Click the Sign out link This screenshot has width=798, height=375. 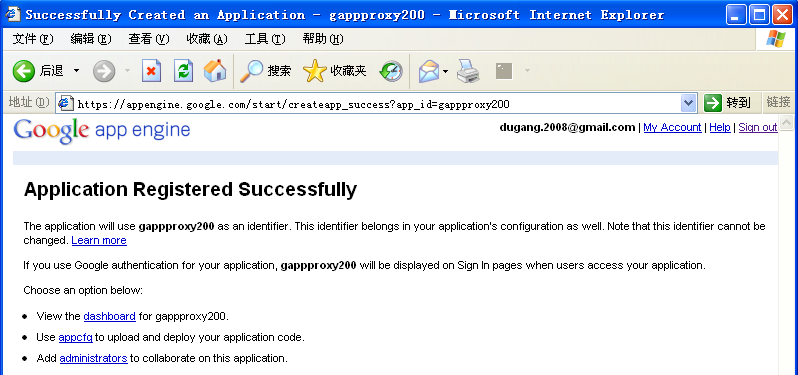click(x=758, y=127)
